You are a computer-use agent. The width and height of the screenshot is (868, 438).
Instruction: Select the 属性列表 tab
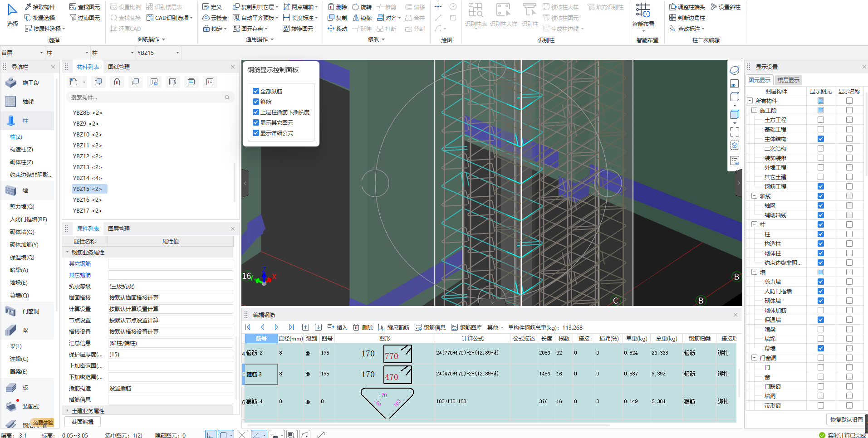tap(88, 229)
